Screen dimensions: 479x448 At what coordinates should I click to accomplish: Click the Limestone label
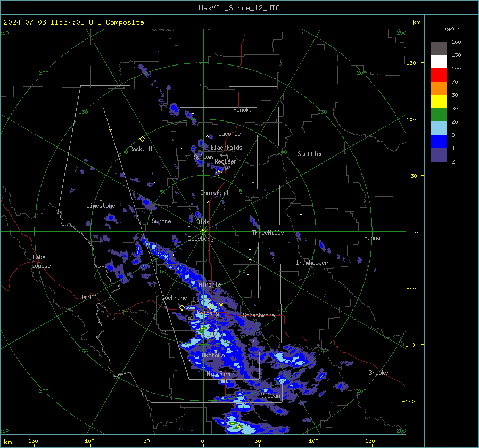101,206
